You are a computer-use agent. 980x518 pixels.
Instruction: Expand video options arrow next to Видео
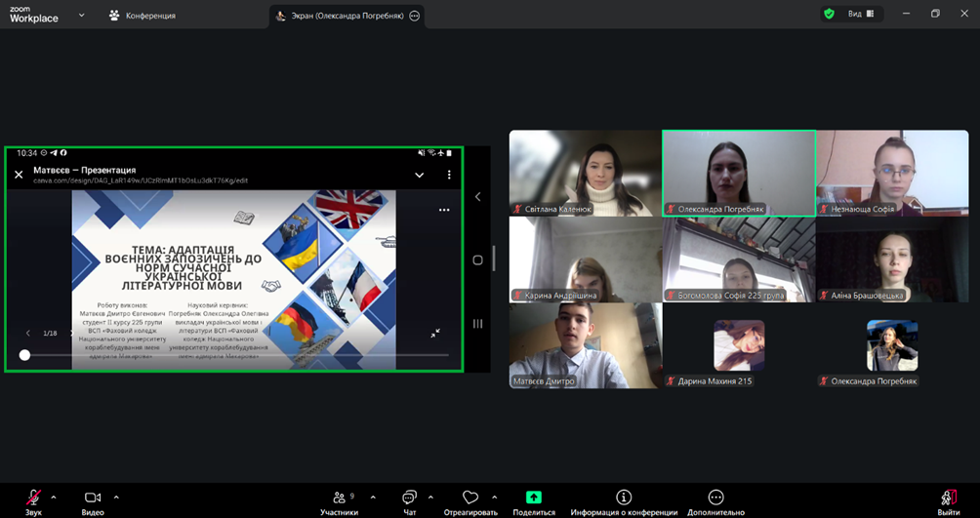116,497
